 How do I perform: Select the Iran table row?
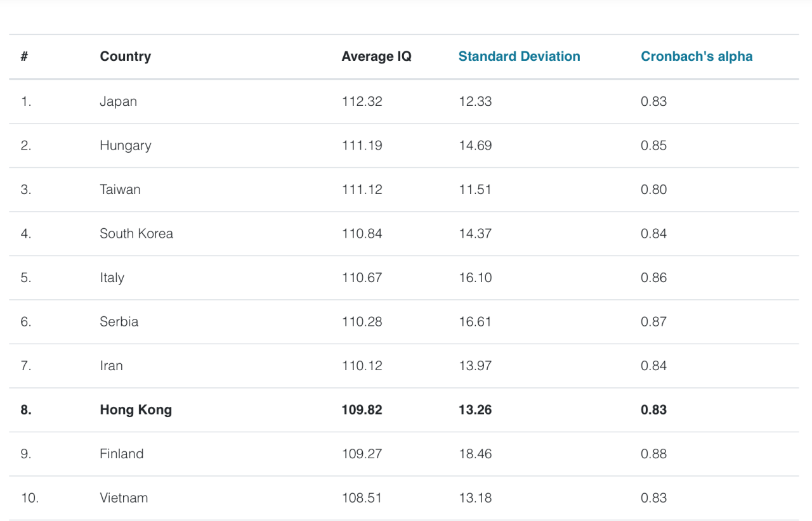[111, 366]
